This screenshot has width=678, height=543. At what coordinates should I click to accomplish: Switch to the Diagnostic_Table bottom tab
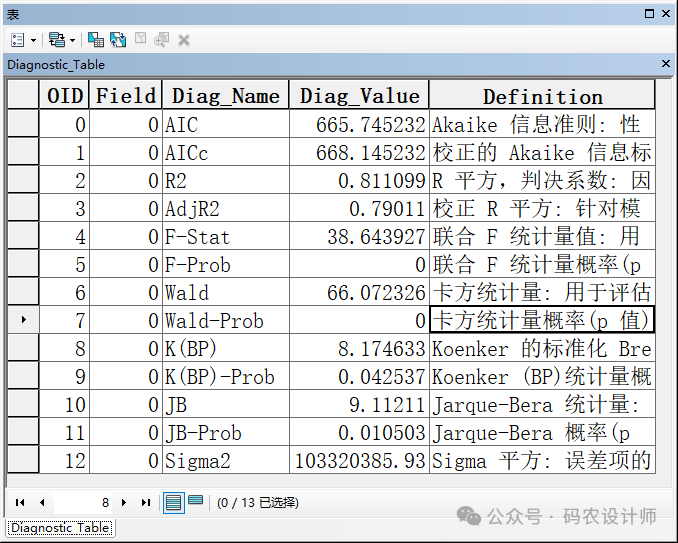(59, 528)
